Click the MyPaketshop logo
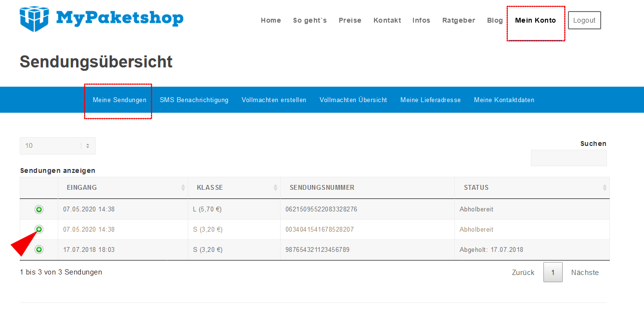This screenshot has height=314, width=644. coord(102,19)
